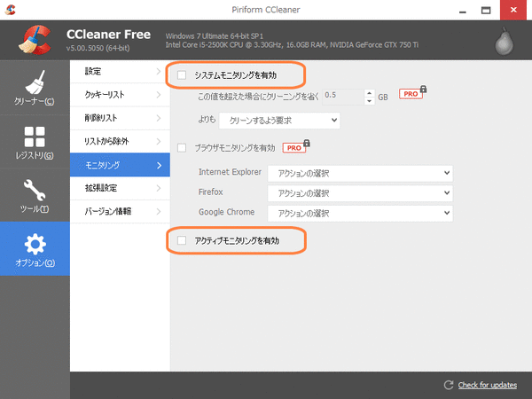Open the クッキーリスト menu item
532x399 pixels.
[x=120, y=95]
